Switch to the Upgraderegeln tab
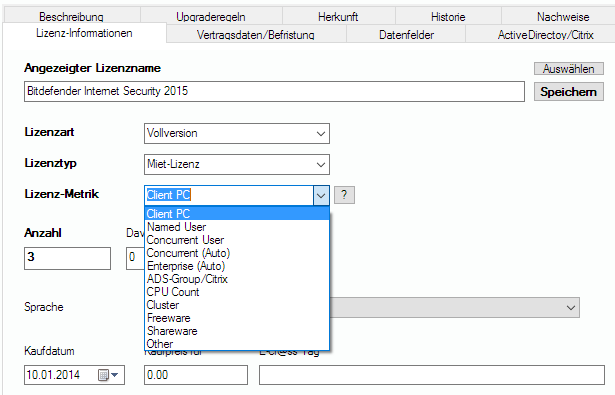The height and width of the screenshot is (395, 615). [211, 16]
